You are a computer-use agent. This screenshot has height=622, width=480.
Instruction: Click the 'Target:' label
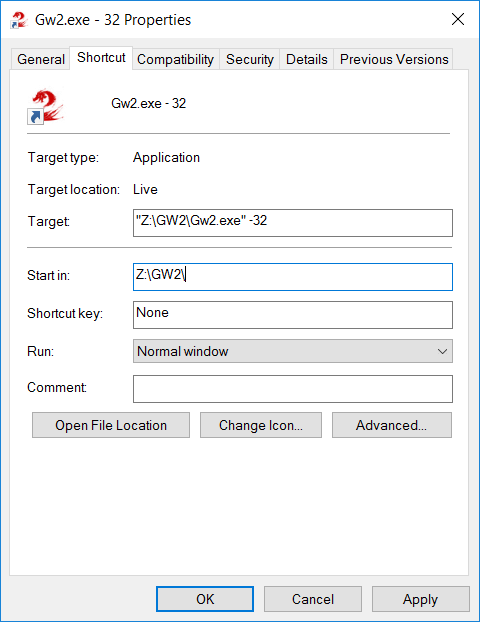48,221
